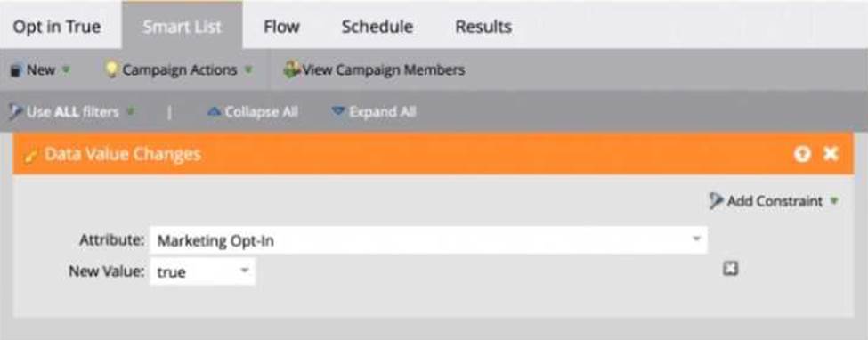Click the Add Constraint funnel icon
868x340 pixels.
717,201
